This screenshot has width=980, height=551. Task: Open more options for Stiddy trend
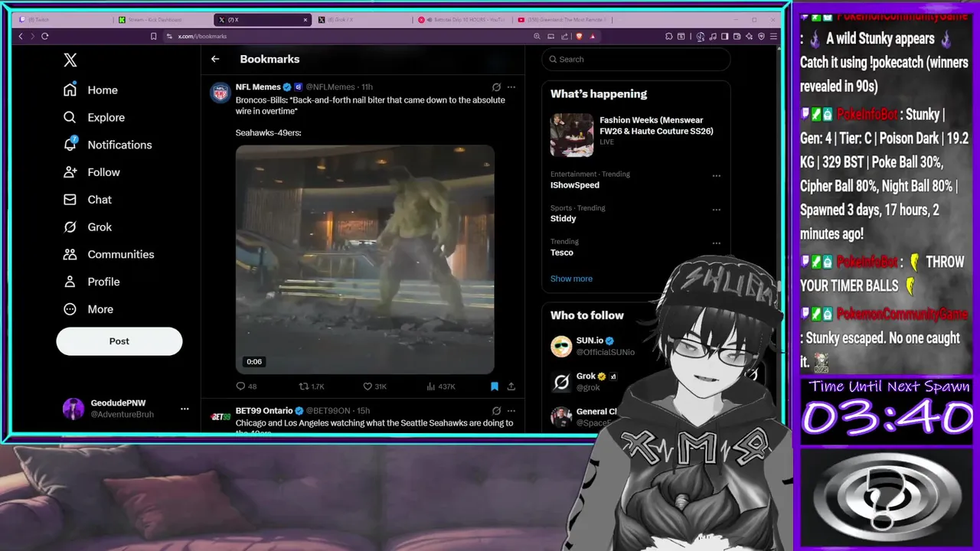[x=717, y=210]
